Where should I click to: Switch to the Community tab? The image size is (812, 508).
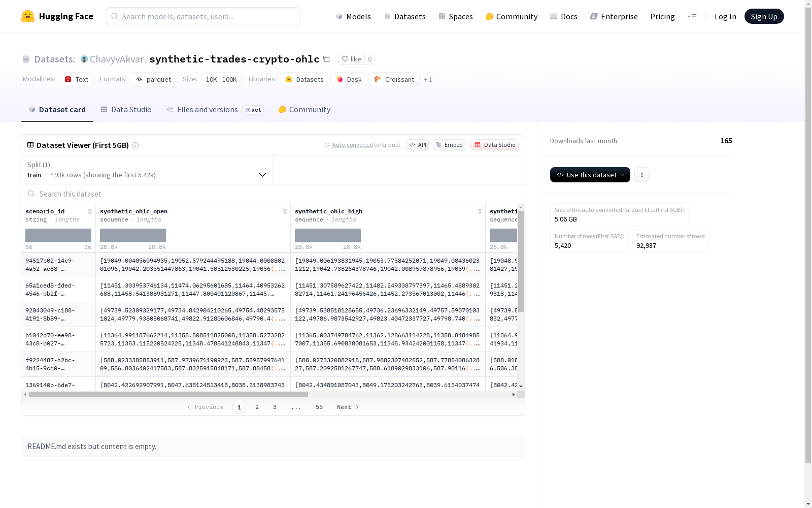click(x=304, y=109)
